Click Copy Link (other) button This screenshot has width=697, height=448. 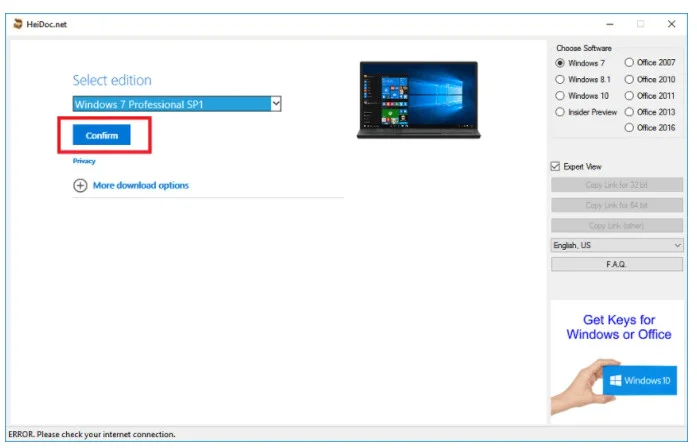617,226
